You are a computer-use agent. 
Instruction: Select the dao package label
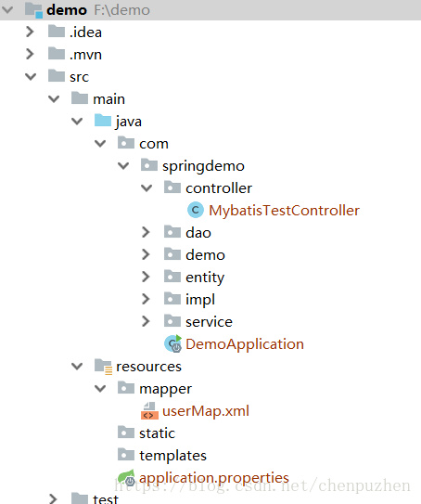pos(198,232)
